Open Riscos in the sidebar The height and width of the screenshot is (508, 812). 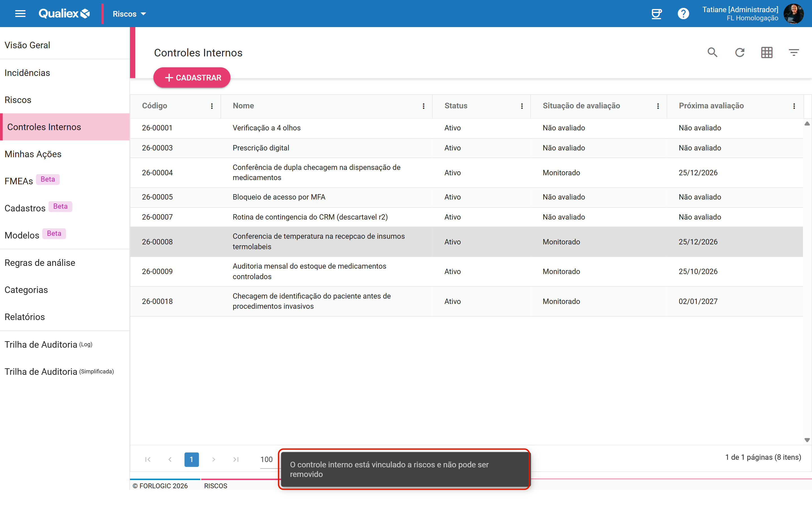pos(65,100)
